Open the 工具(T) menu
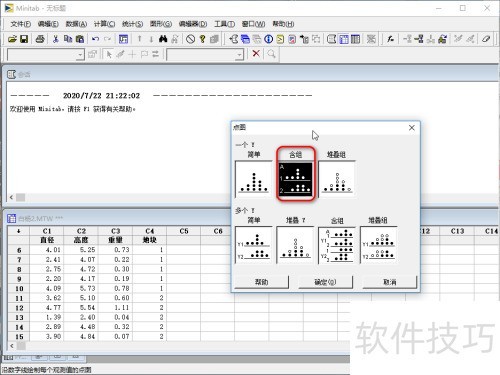The image size is (500, 375). tap(224, 24)
